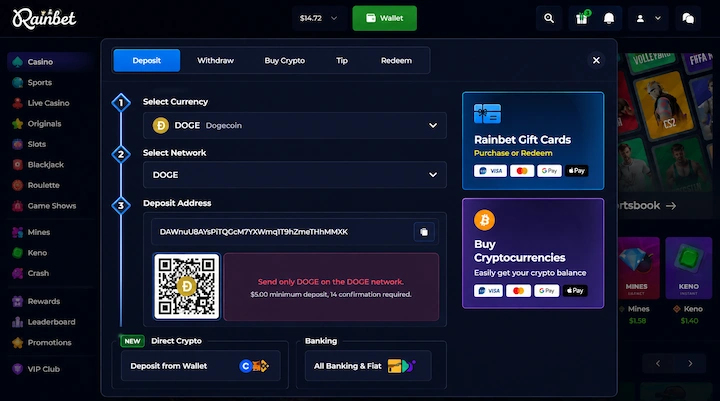Image resolution: width=720 pixels, height=401 pixels.
Task: Open the search magnifier icon
Action: 549,18
